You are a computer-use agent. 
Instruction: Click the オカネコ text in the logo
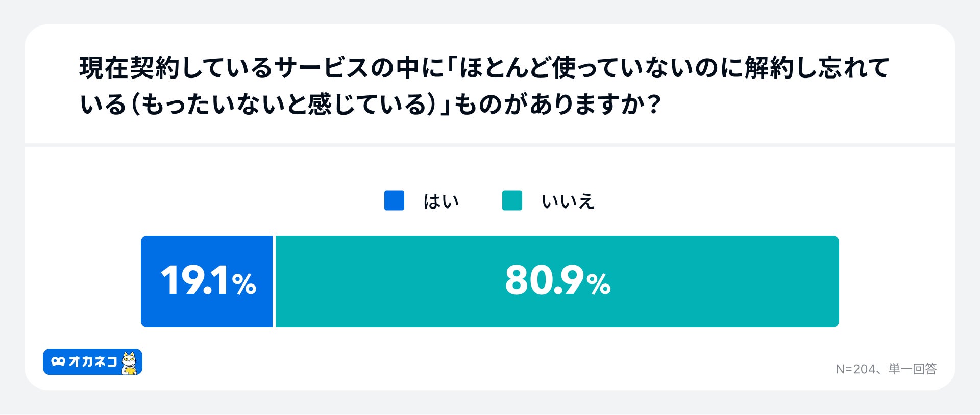[93, 362]
